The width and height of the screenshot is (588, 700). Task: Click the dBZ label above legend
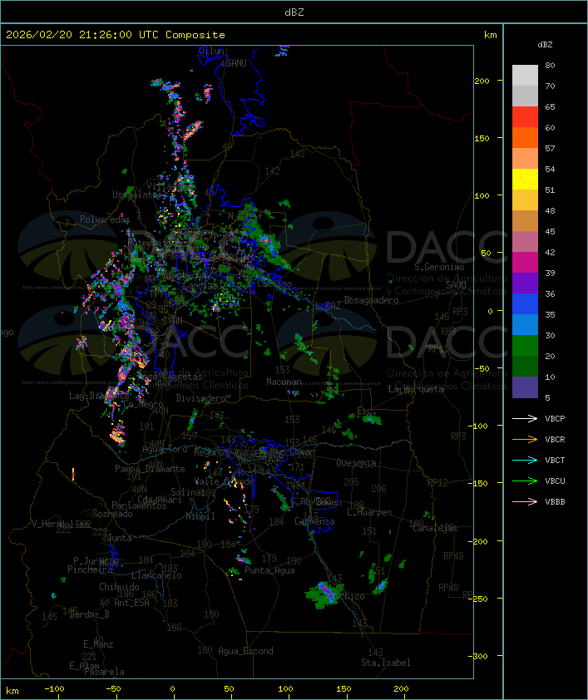(x=545, y=45)
